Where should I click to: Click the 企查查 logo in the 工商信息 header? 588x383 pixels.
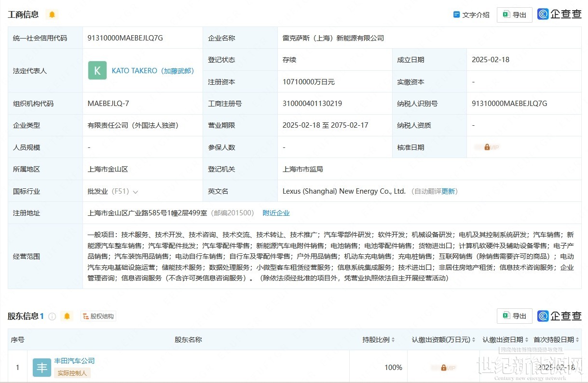coord(560,14)
